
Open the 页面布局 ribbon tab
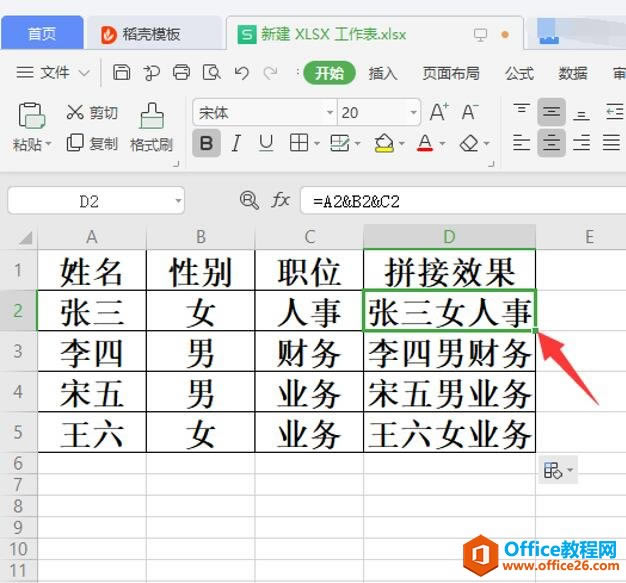pos(451,73)
